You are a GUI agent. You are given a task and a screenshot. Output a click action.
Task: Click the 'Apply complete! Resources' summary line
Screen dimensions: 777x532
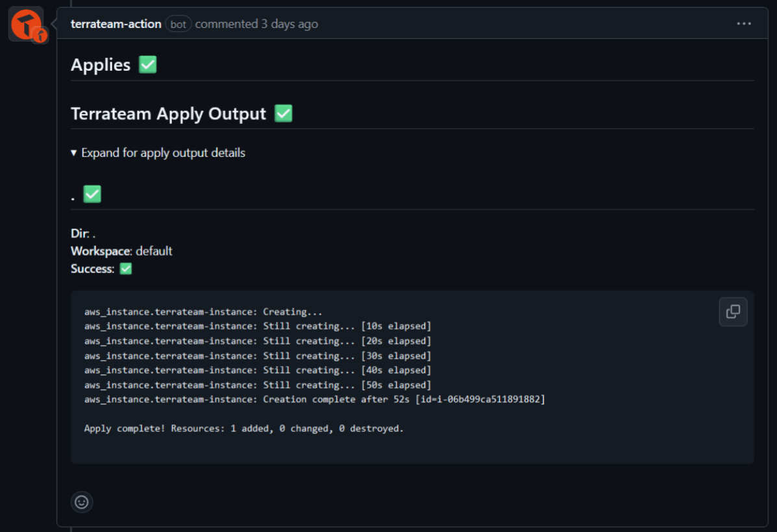coord(244,428)
